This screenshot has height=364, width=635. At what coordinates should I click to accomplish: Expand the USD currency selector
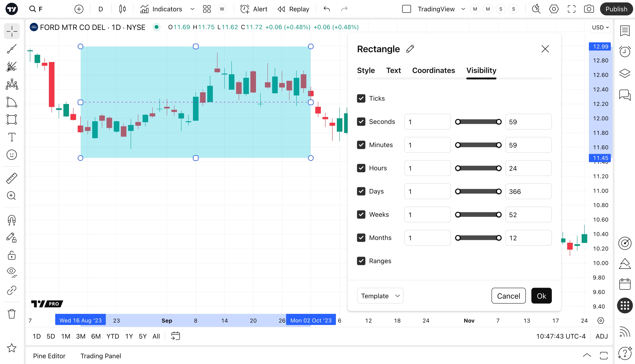(600, 27)
